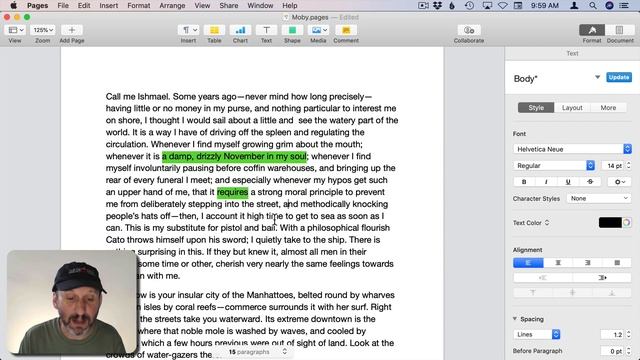Open advanced font options gear
Image resolution: width=640 pixels, height=360 pixels.
pyautogui.click(x=620, y=182)
